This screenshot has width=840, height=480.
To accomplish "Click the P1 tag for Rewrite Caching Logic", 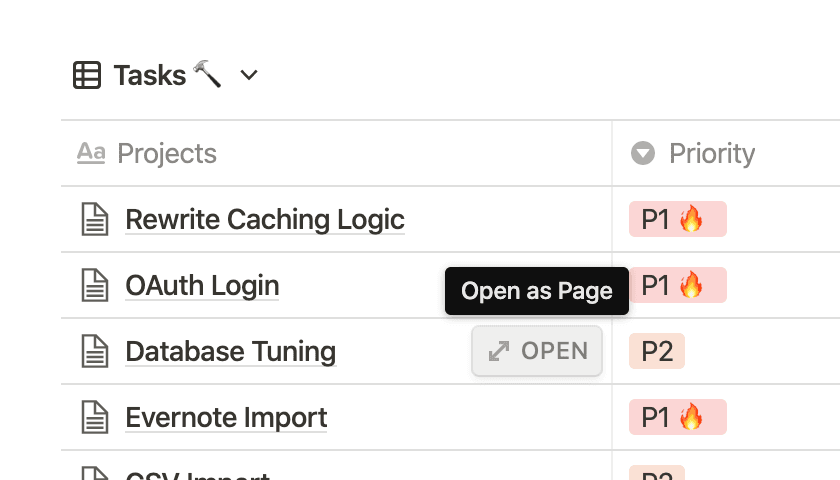I will pos(677,219).
